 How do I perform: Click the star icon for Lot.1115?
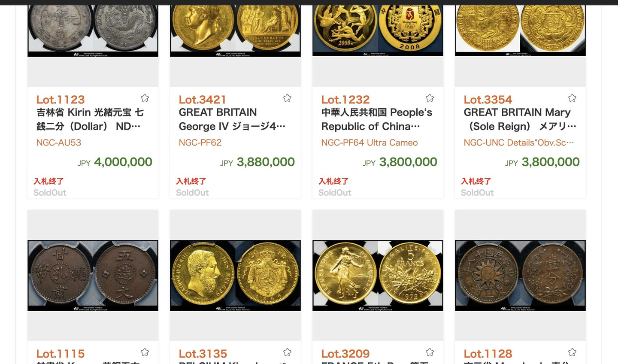pos(145,352)
